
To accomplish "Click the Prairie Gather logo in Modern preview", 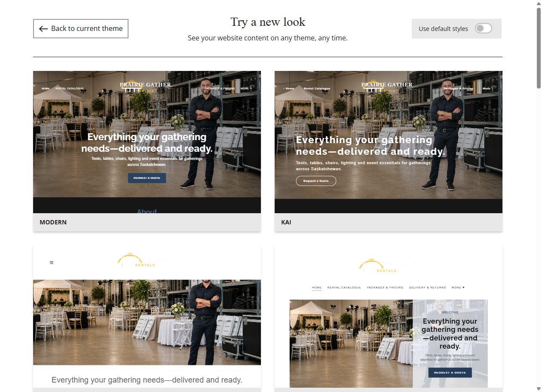I will (145, 86).
